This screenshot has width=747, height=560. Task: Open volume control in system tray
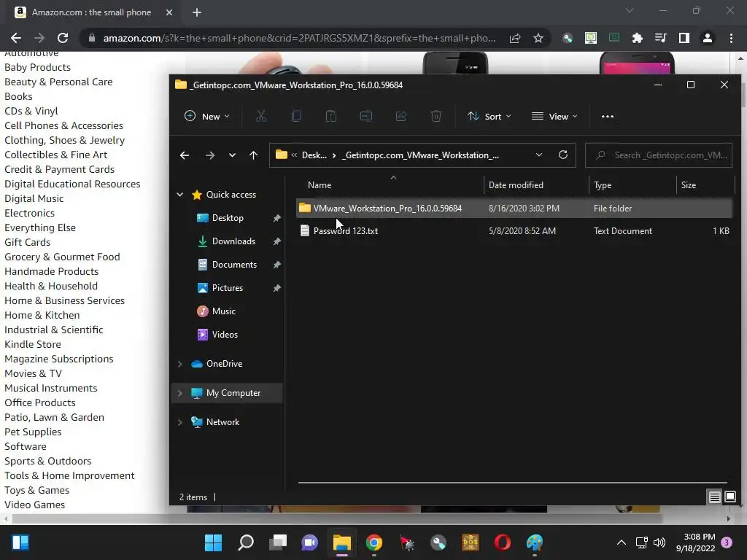coord(659,542)
